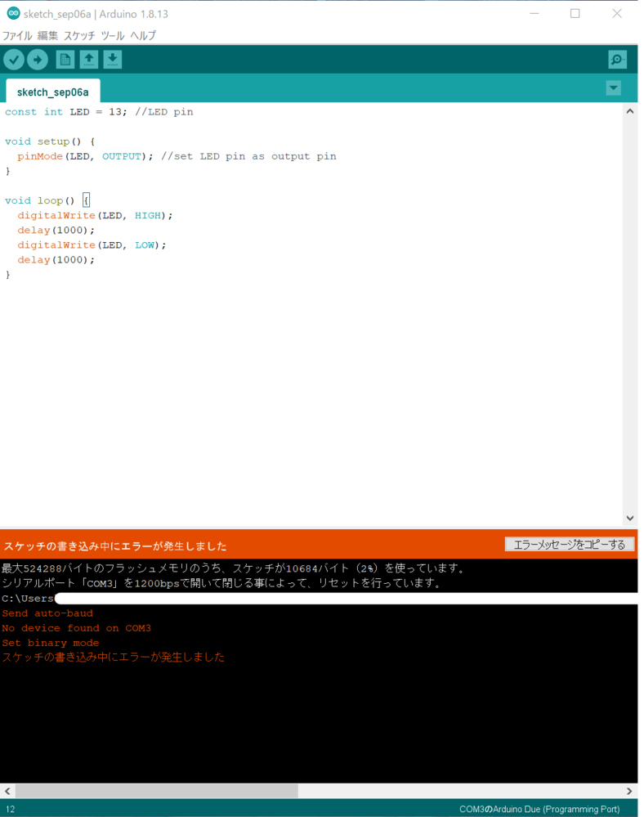Open the ファイル menu
This screenshot has width=644, height=817.
point(17,36)
